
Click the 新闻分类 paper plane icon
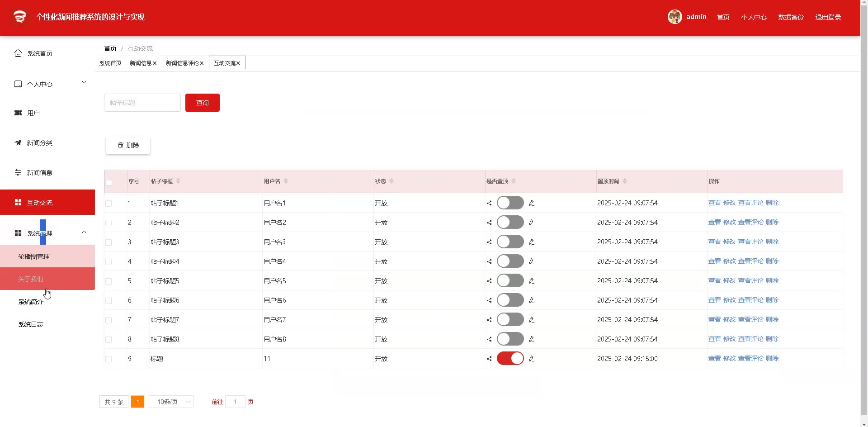18,143
